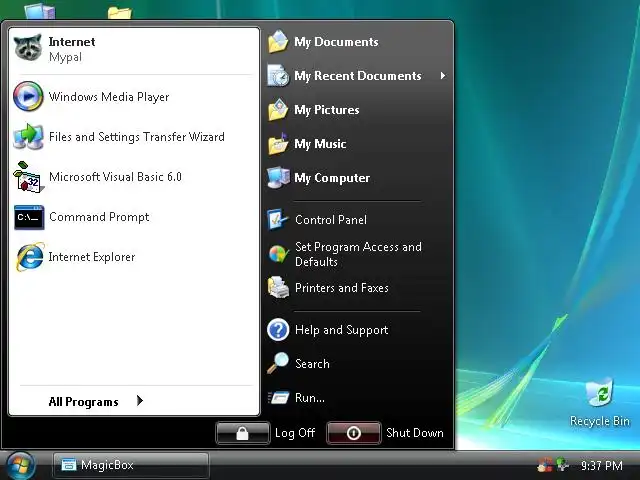Click Set Program Access and Defaults icon
The height and width of the screenshot is (480, 640).
click(x=278, y=254)
